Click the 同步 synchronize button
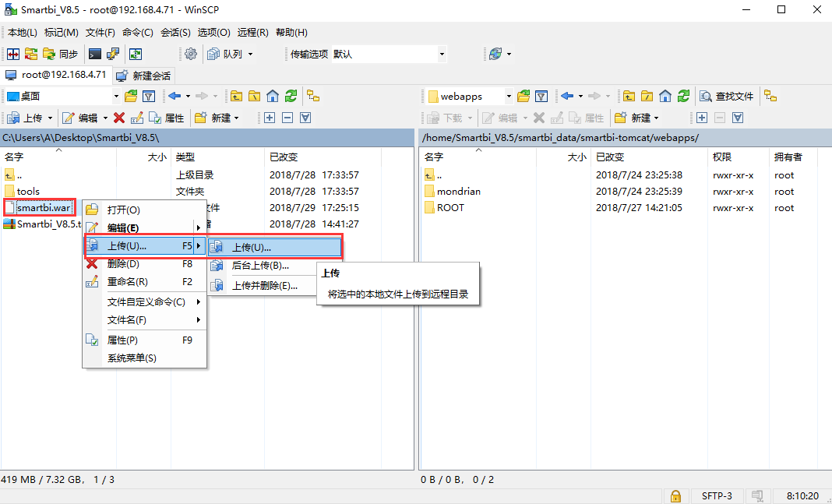The height and width of the screenshot is (504, 832). point(61,54)
